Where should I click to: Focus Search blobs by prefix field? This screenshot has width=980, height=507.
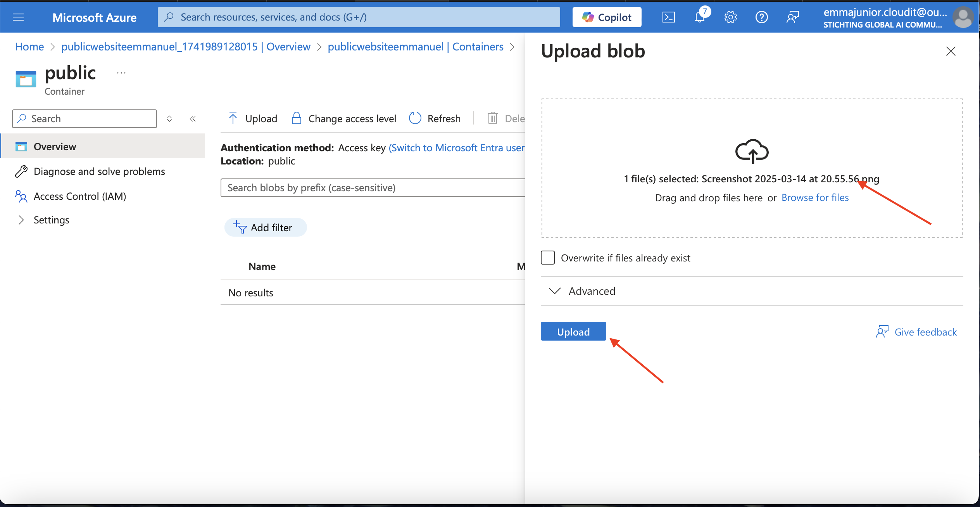click(x=373, y=188)
